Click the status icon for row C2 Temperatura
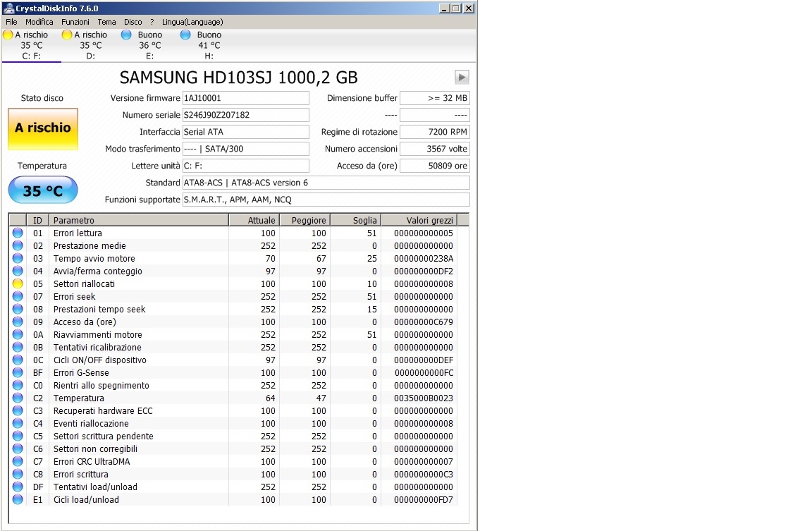812x531 pixels. point(18,398)
